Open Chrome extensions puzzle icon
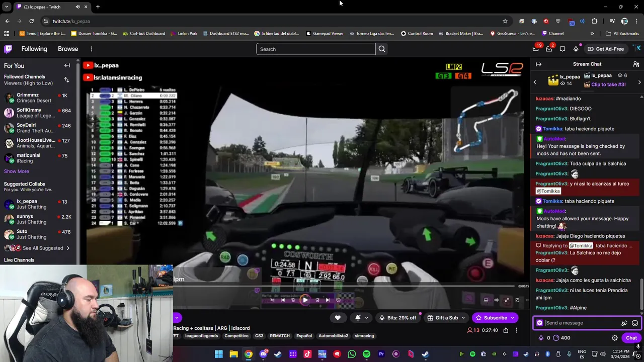 (594, 21)
